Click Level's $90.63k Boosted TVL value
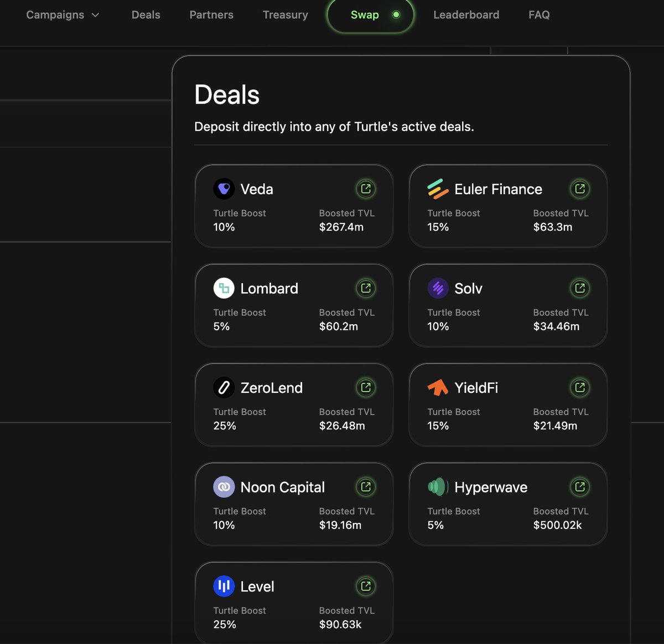Viewport: 664px width, 644px height. coord(340,624)
